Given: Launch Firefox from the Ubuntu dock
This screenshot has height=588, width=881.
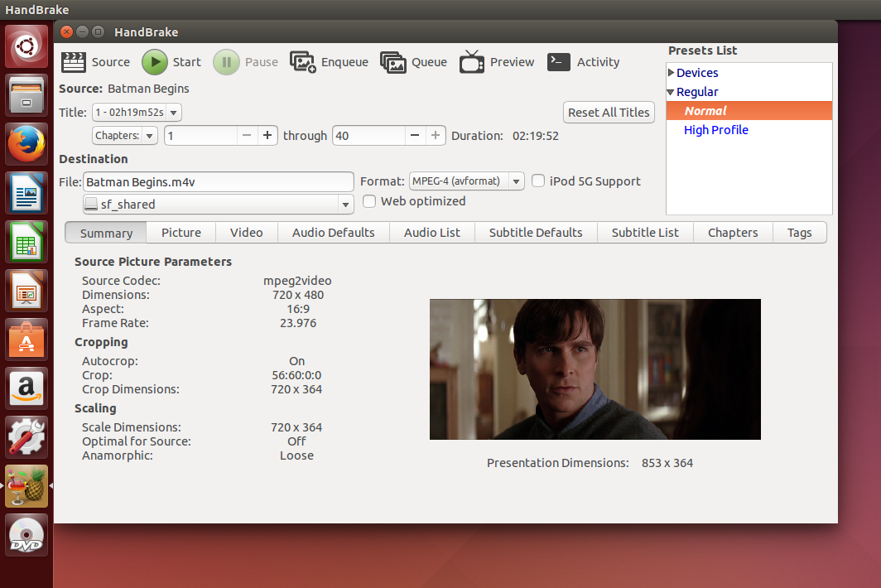Looking at the screenshot, I should [27, 145].
